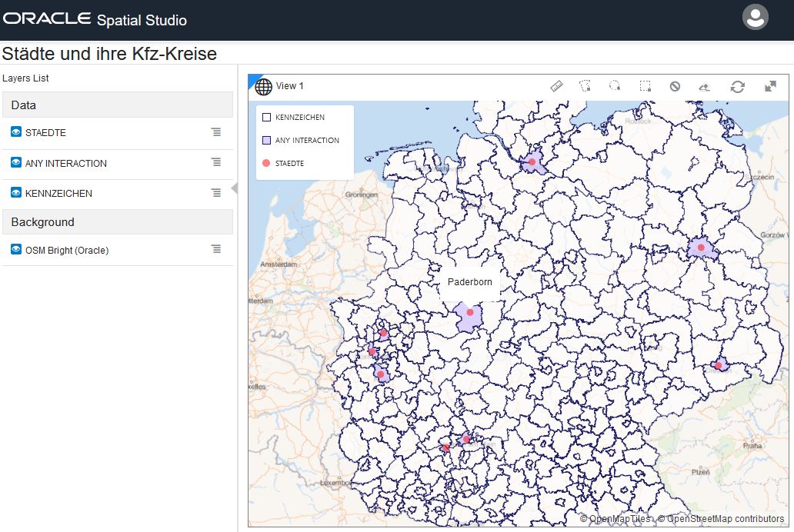Activate the rectangle selection tool
The height and width of the screenshot is (532, 794).
pyautogui.click(x=645, y=86)
